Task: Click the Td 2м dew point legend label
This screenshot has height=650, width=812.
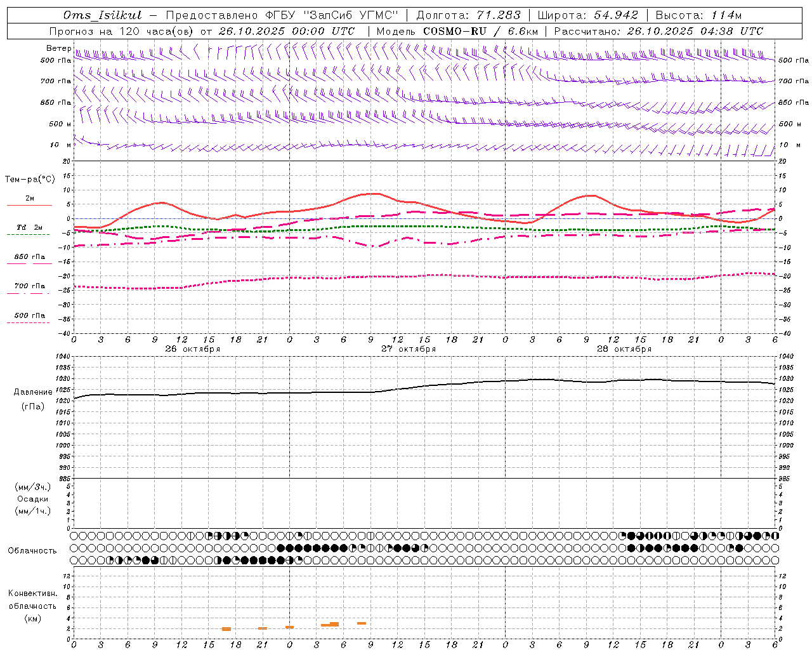Action: (30, 227)
